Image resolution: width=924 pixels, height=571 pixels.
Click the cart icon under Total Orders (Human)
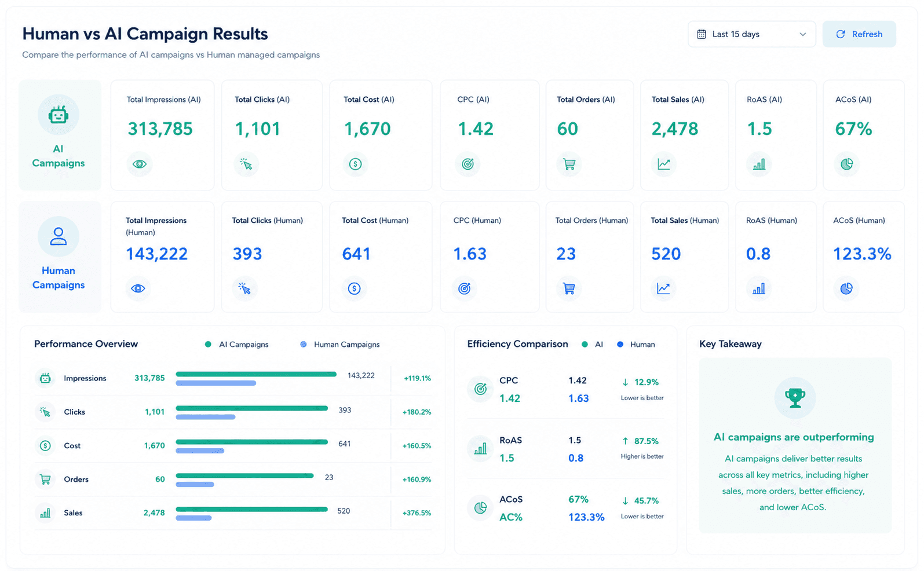click(x=569, y=288)
